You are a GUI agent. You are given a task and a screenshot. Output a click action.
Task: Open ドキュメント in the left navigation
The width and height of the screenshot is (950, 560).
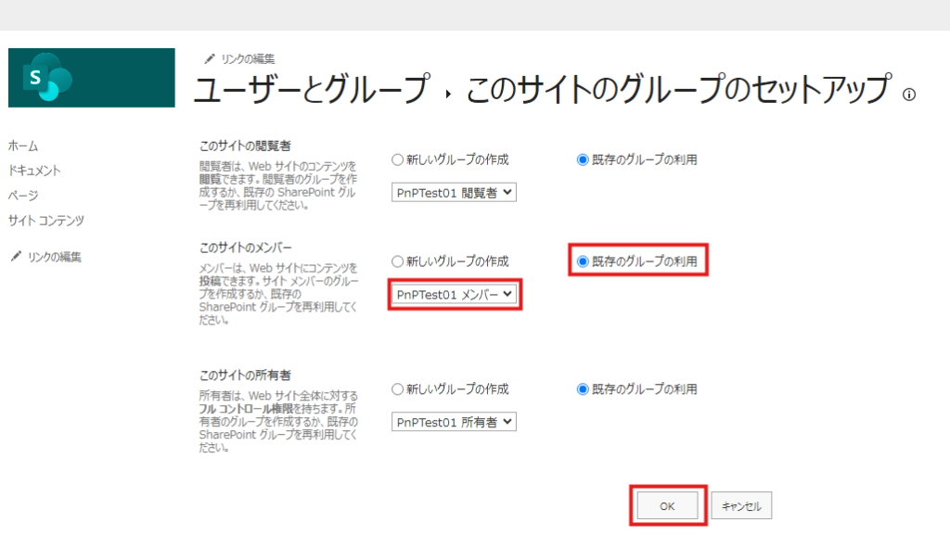(34, 171)
